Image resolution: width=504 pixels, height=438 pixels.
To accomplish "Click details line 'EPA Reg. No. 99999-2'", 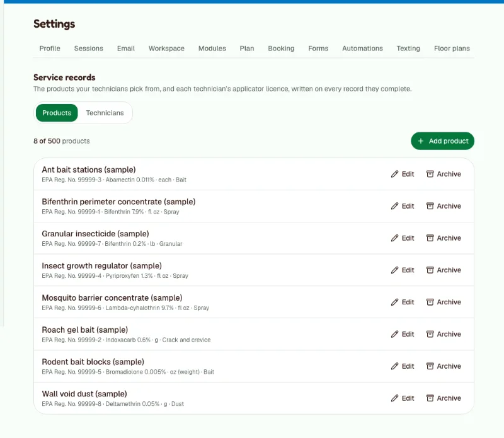I will coord(127,340).
